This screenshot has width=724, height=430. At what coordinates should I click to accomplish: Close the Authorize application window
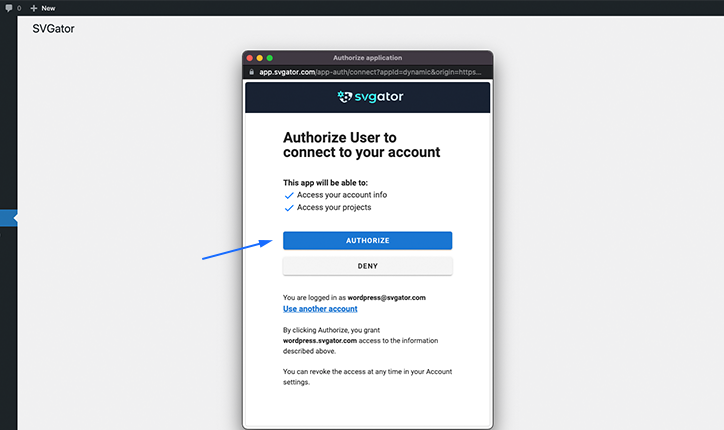tap(250, 58)
